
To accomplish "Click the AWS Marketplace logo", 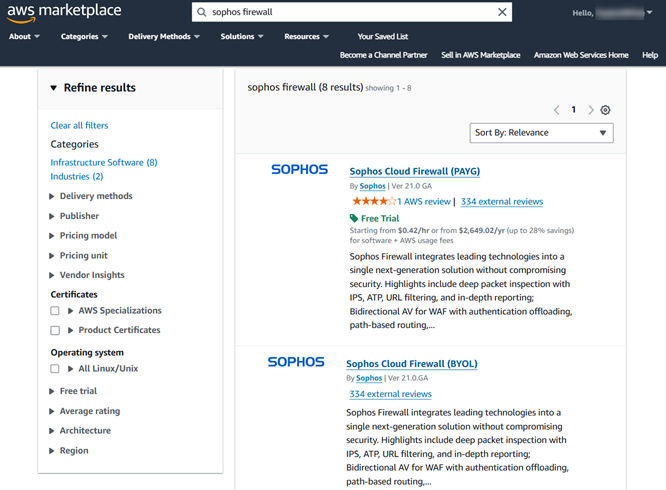I will click(x=65, y=12).
